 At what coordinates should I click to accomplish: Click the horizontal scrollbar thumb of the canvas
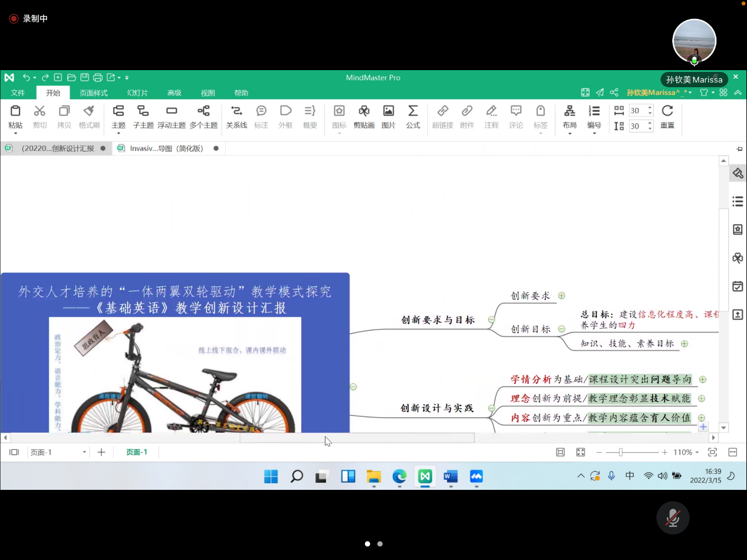pyautogui.click(x=357, y=437)
